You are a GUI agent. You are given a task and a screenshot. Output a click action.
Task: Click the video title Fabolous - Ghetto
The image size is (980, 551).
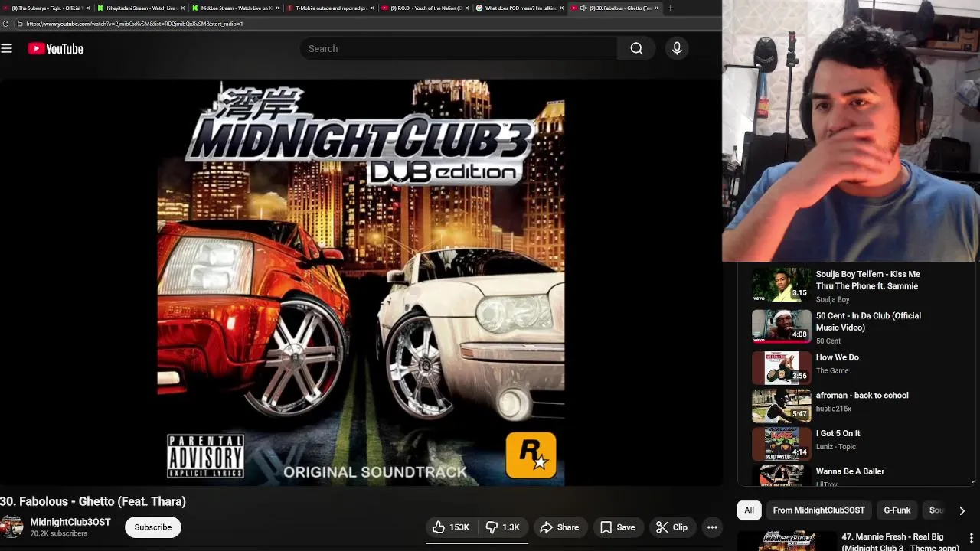coord(93,501)
